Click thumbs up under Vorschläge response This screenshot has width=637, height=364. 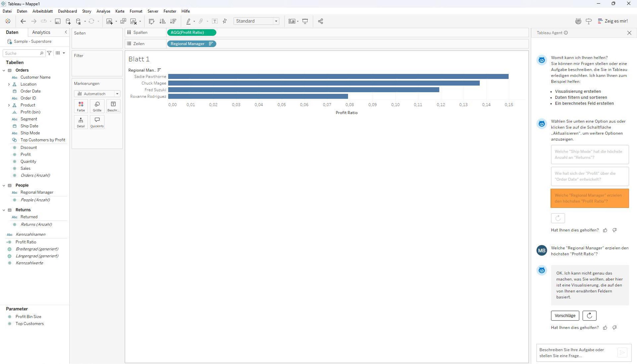(x=605, y=328)
